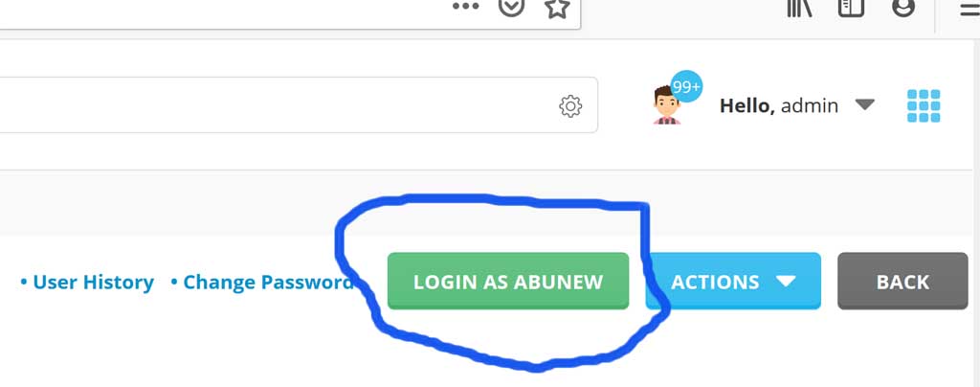Save page with the Pocket icon
This screenshot has height=387, width=980.
click(511, 7)
